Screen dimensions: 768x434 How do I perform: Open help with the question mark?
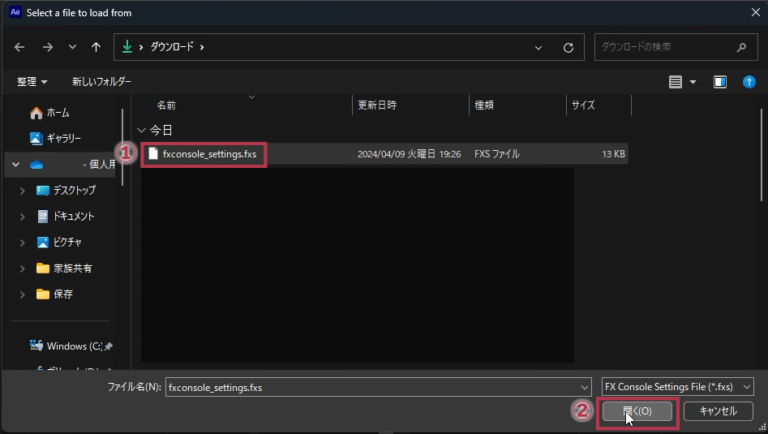(x=749, y=82)
